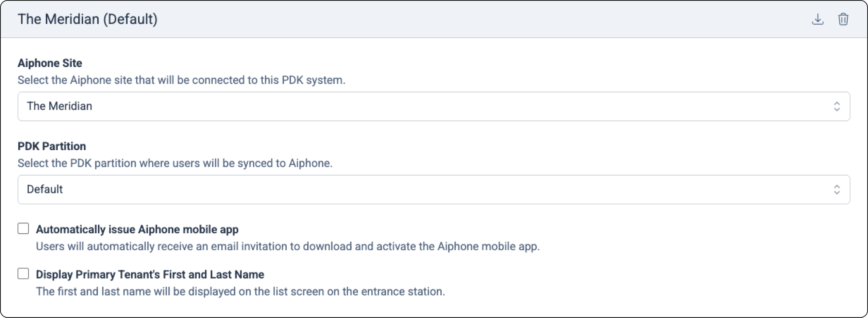
Task: Click the 'Aiphone Site' field label
Action: (x=50, y=63)
